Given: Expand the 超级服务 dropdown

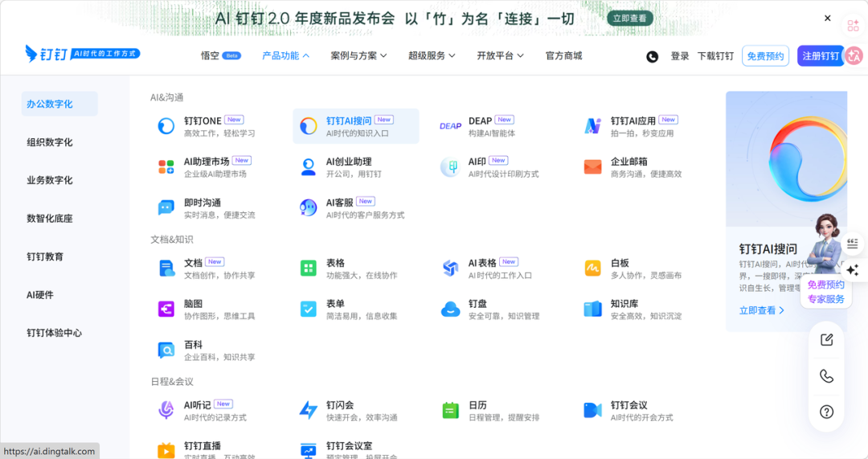Looking at the screenshot, I should [x=432, y=55].
